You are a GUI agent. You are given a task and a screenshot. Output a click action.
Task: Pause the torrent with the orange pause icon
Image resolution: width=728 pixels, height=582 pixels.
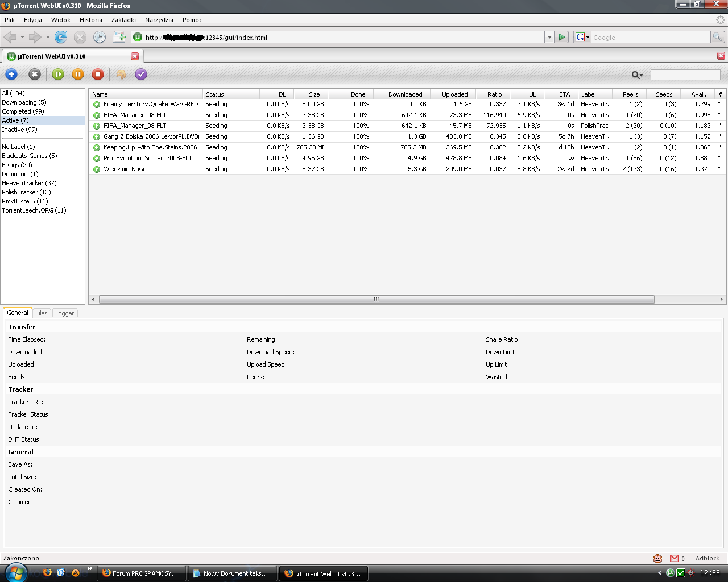tap(78, 74)
